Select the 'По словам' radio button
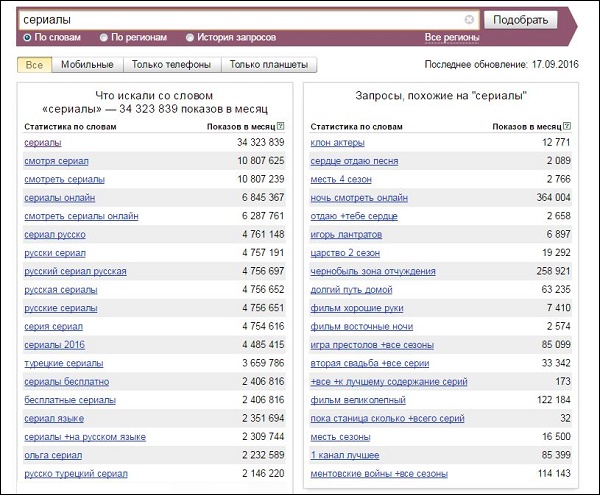Screen dimensions: 600x495 coord(27,37)
